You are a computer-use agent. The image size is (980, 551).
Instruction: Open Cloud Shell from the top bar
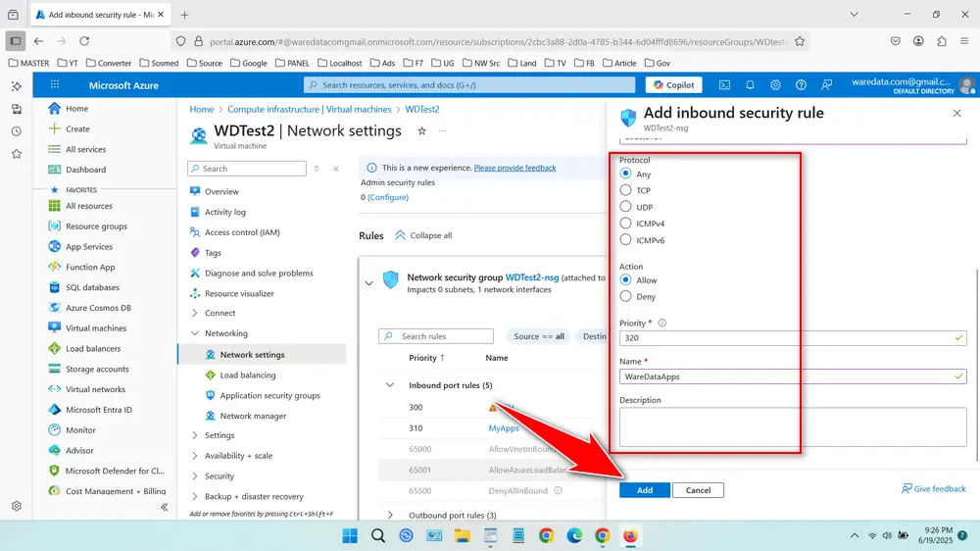pyautogui.click(x=724, y=85)
